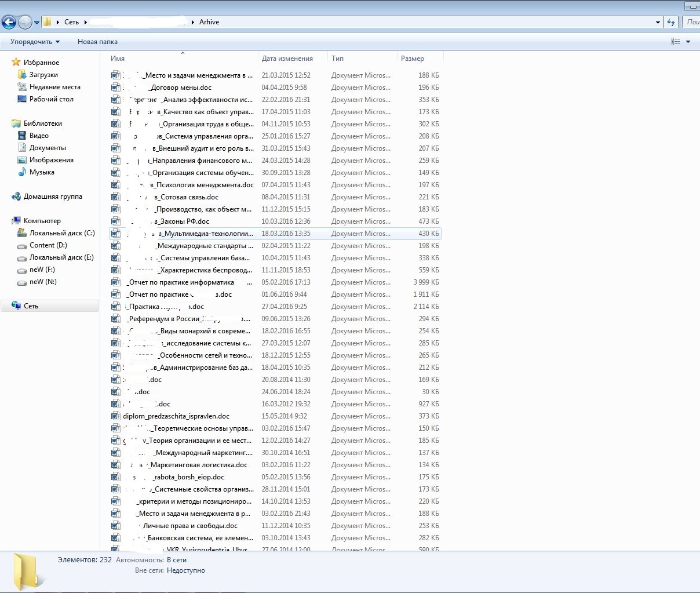Image resolution: width=700 pixels, height=593 pixels.
Task: Click size 1 911 КБ cell
Action: [x=426, y=294]
